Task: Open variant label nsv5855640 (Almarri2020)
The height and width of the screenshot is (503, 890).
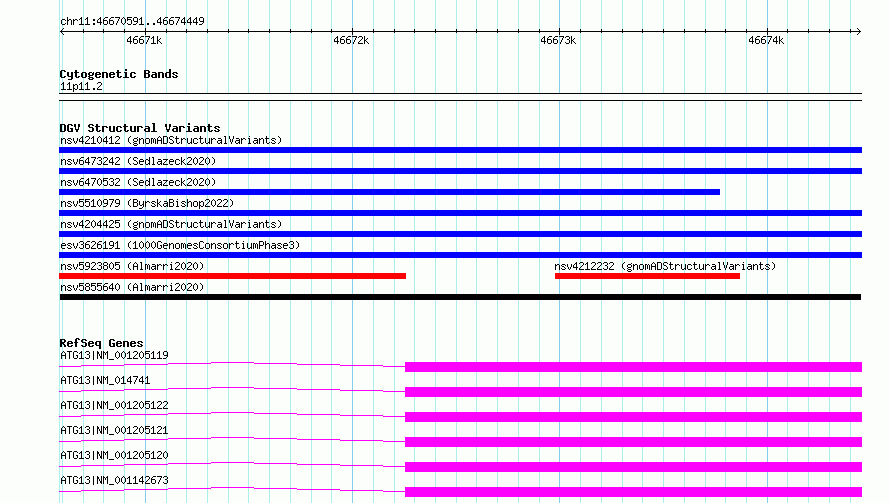Action: 132,287
